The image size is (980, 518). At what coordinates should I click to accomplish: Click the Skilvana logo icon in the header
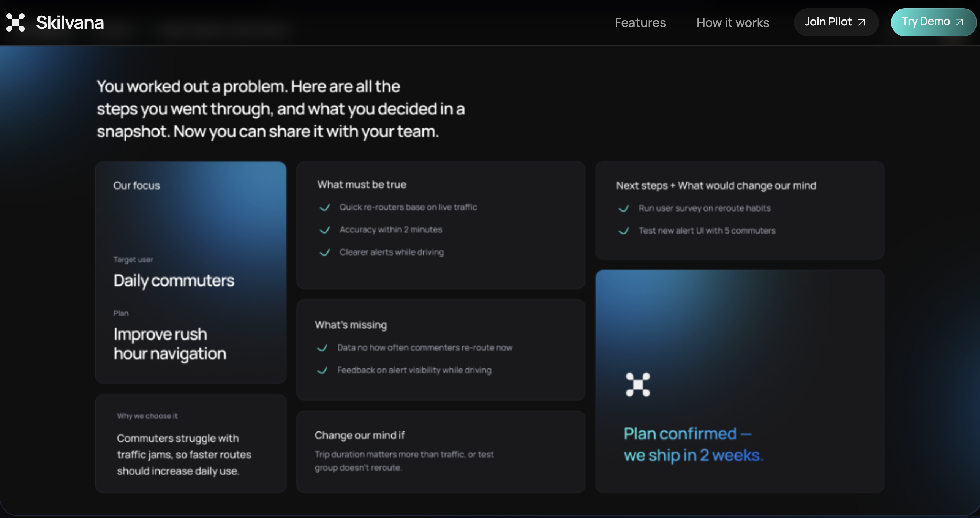(x=15, y=22)
